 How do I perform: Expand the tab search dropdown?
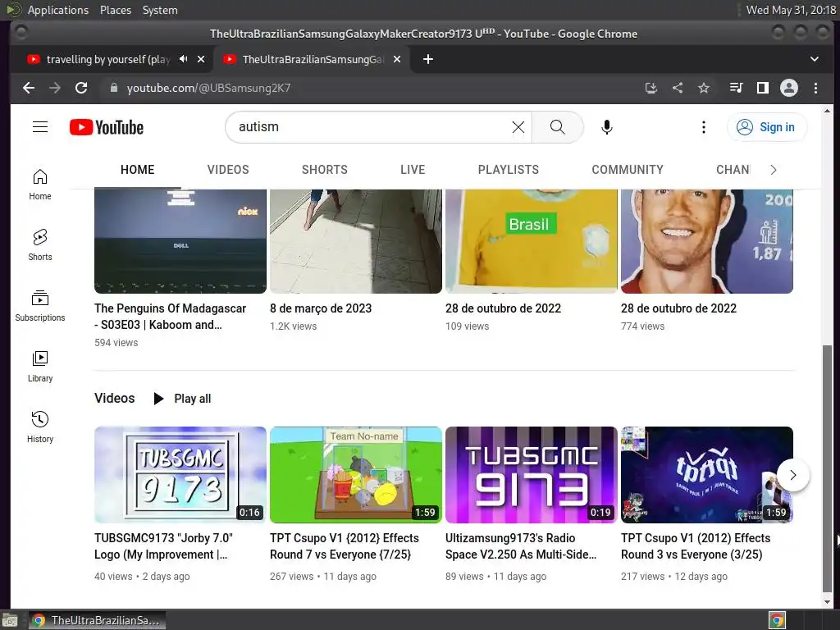815,59
